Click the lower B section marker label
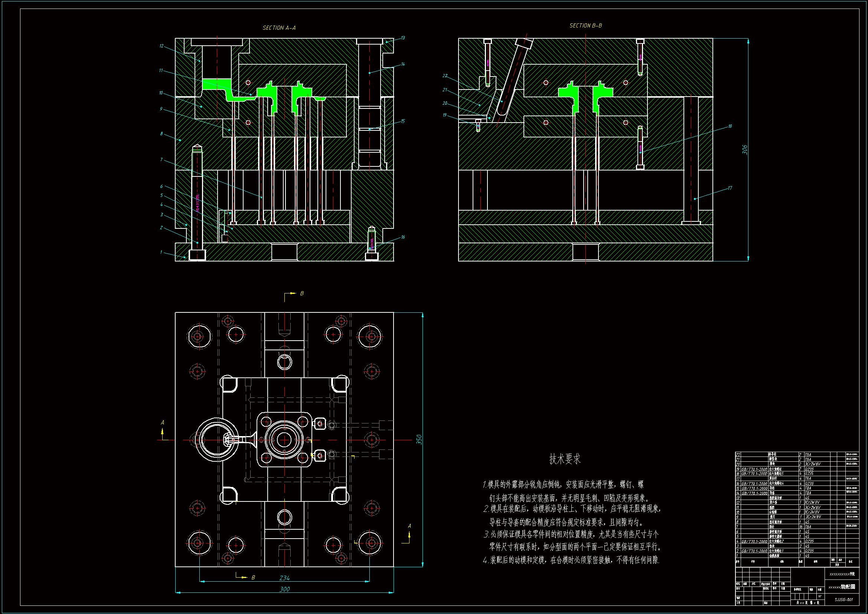868x614 pixels. click(253, 578)
